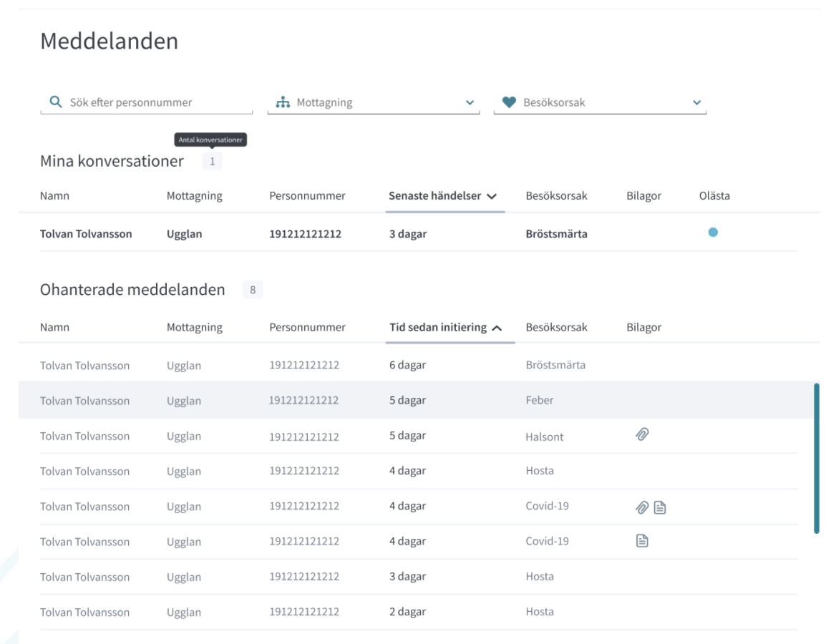Image resolution: width=836 pixels, height=644 pixels.
Task: Click personnummer in the '6 dagar' row
Action: 304,365
